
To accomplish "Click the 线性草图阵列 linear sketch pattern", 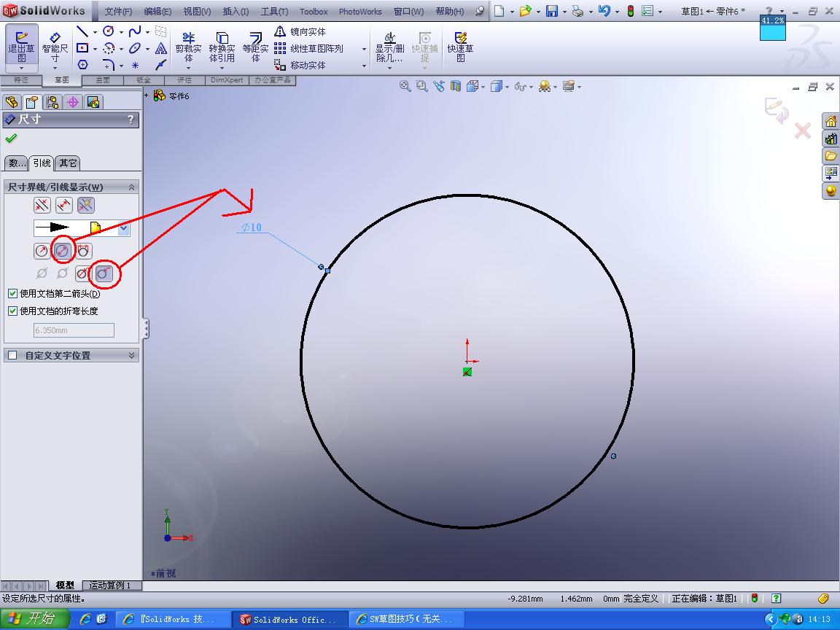I will tap(308, 48).
